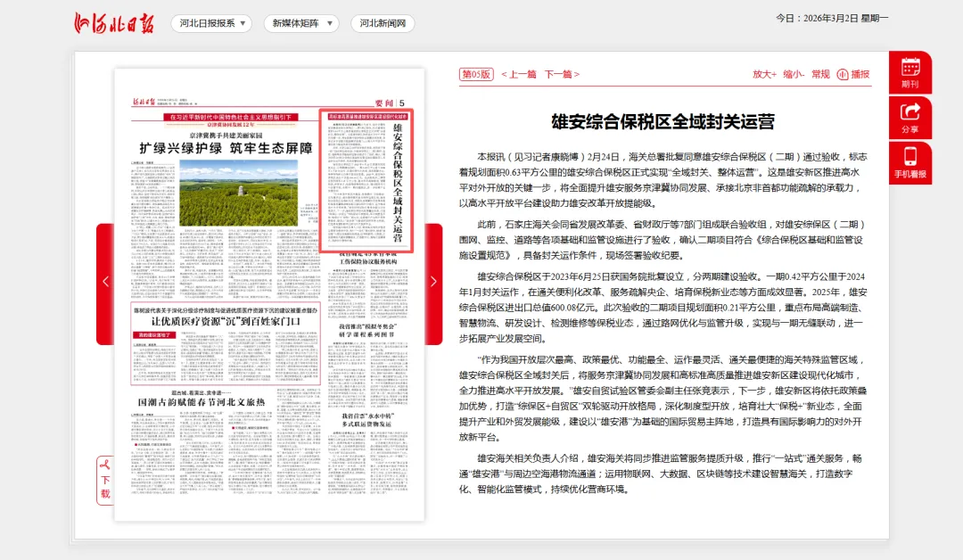The height and width of the screenshot is (560, 963).
Task: Click paragraph starting 本报讯（见习记者康晓博）
Action: (x=664, y=180)
